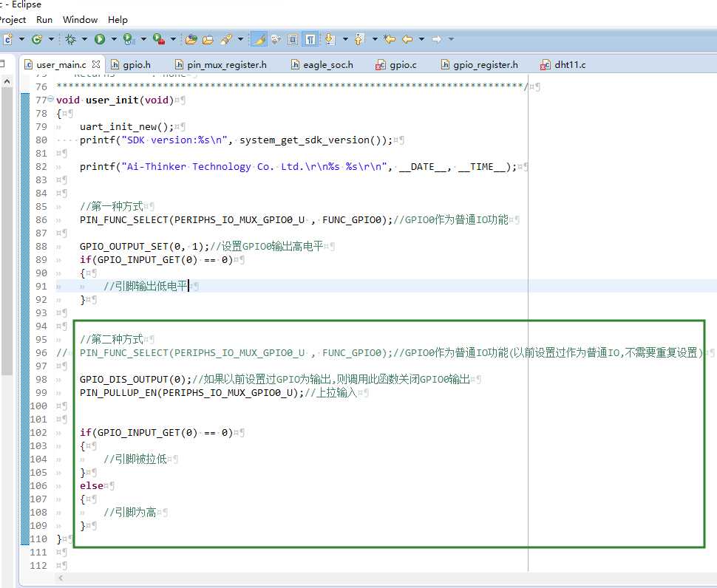
Task: Open the Help menu
Action: click(x=118, y=20)
